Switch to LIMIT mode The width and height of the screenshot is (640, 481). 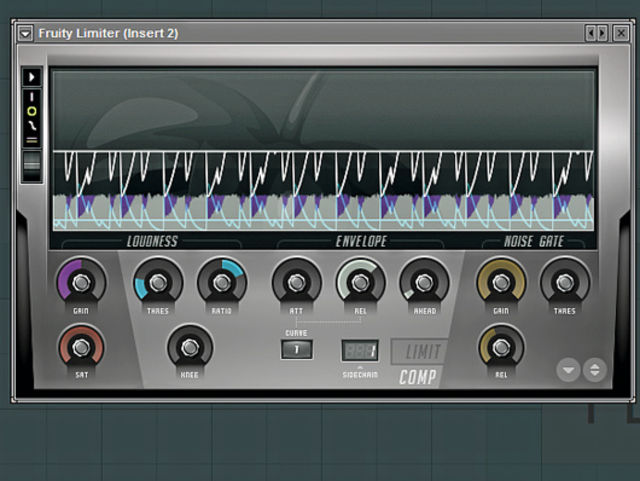[420, 351]
